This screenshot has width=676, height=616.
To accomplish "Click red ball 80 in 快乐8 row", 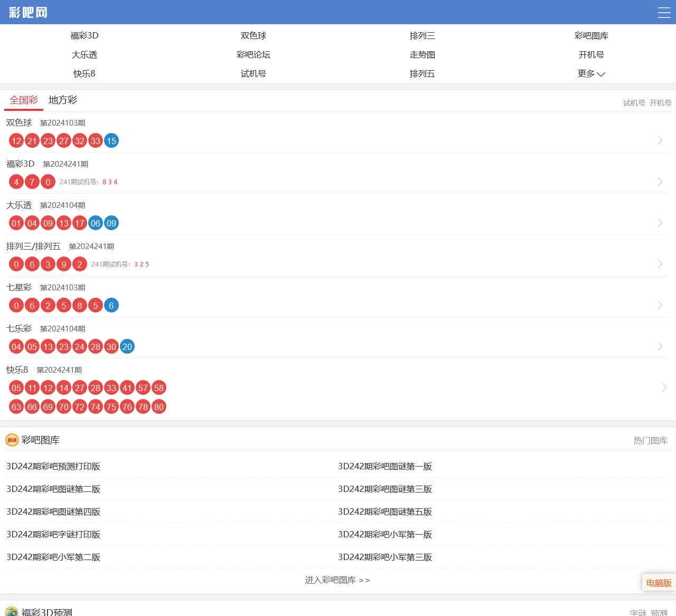I will [x=159, y=406].
